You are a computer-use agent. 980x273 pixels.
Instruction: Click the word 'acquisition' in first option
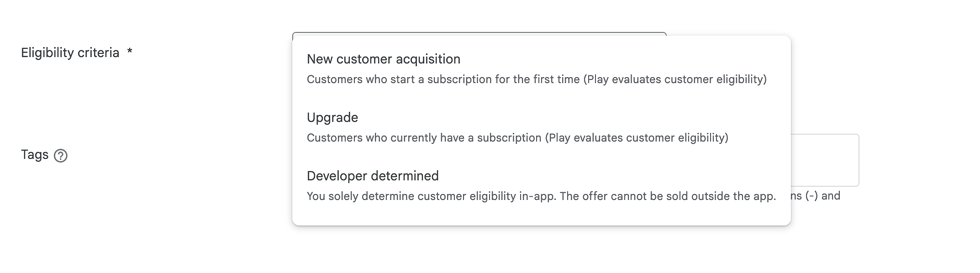click(428, 59)
